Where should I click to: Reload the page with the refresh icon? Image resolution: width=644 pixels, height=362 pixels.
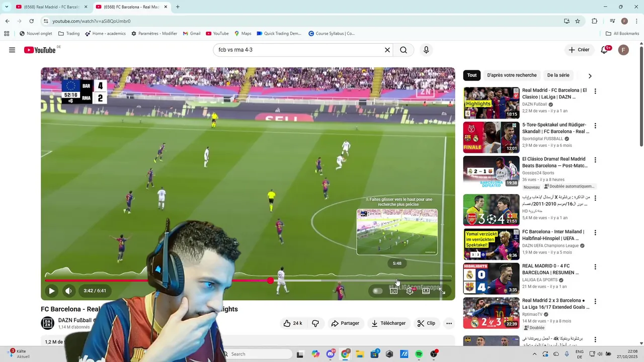(31, 21)
